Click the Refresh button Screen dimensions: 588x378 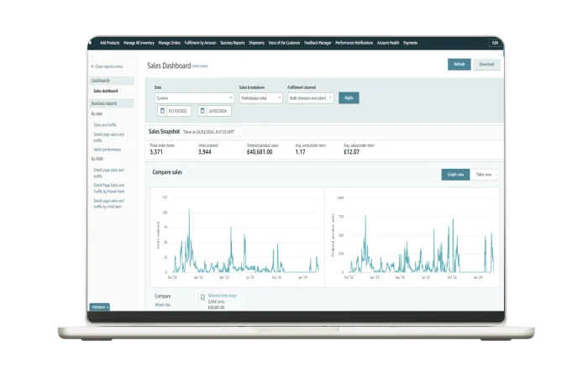coord(459,64)
